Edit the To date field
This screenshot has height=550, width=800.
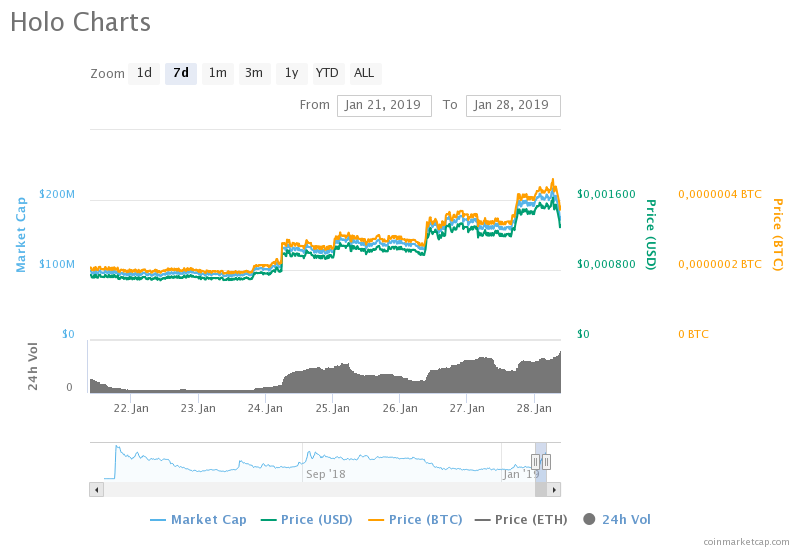coord(513,106)
